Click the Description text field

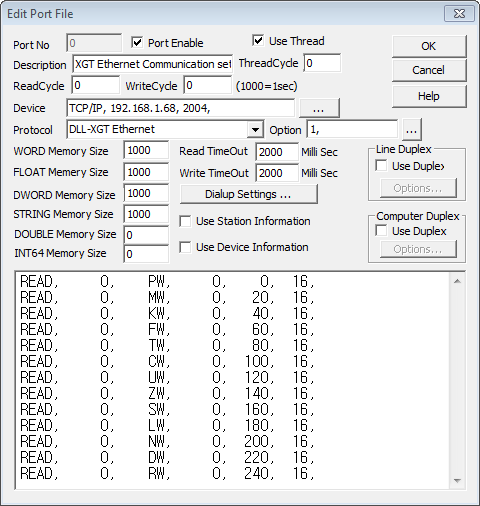[x=152, y=64]
